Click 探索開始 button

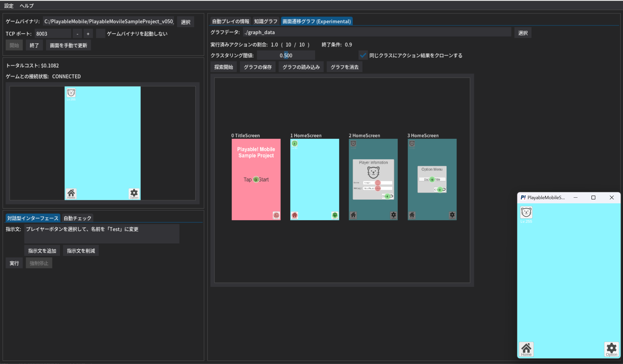pos(223,67)
